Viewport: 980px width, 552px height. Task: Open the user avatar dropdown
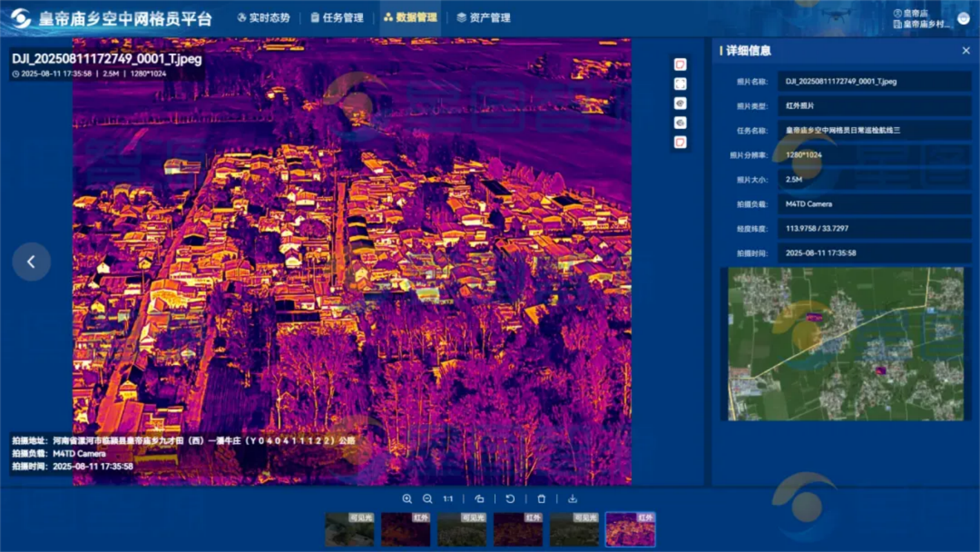(964, 19)
